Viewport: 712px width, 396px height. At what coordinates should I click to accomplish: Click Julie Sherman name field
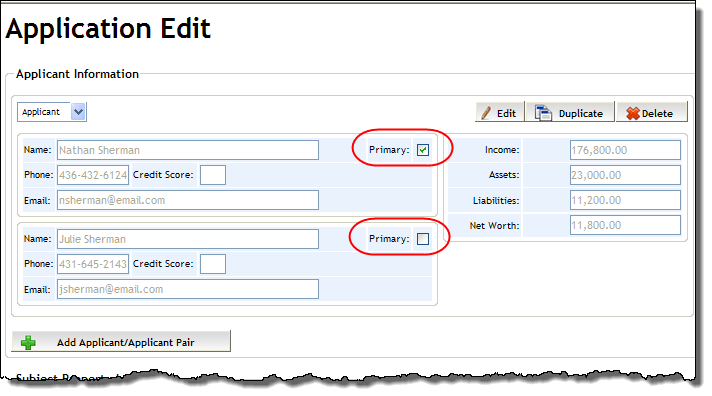pos(188,239)
